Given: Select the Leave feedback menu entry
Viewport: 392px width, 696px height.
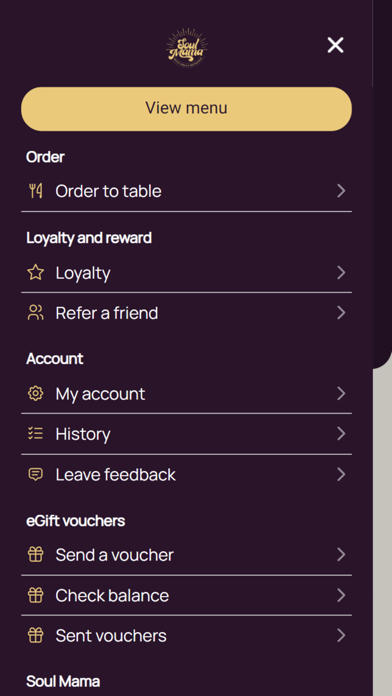Looking at the screenshot, I should [186, 475].
